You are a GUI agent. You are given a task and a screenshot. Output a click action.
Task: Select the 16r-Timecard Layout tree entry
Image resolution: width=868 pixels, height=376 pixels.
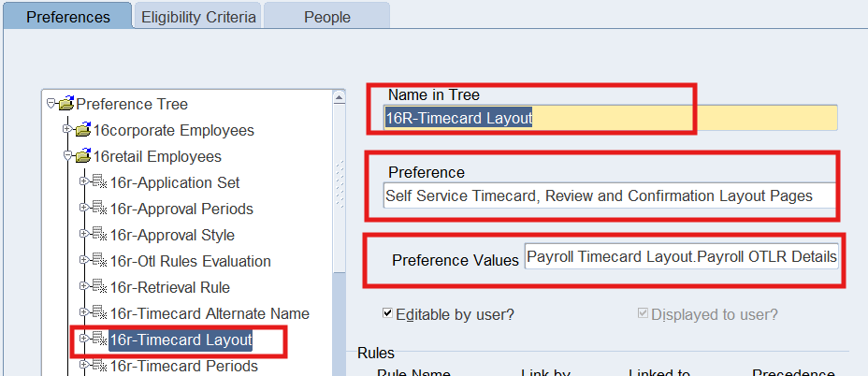(x=181, y=340)
